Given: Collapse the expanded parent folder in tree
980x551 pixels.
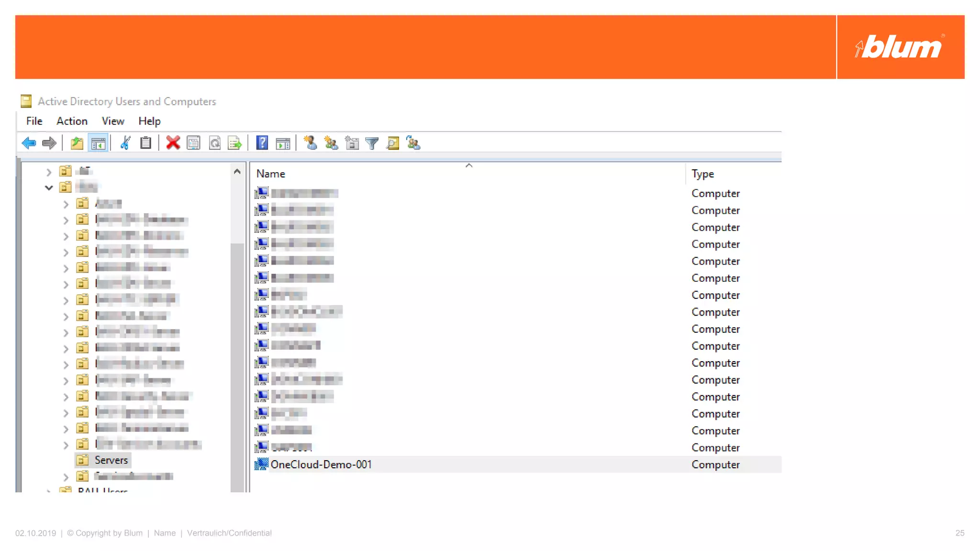Looking at the screenshot, I should 49,187.
